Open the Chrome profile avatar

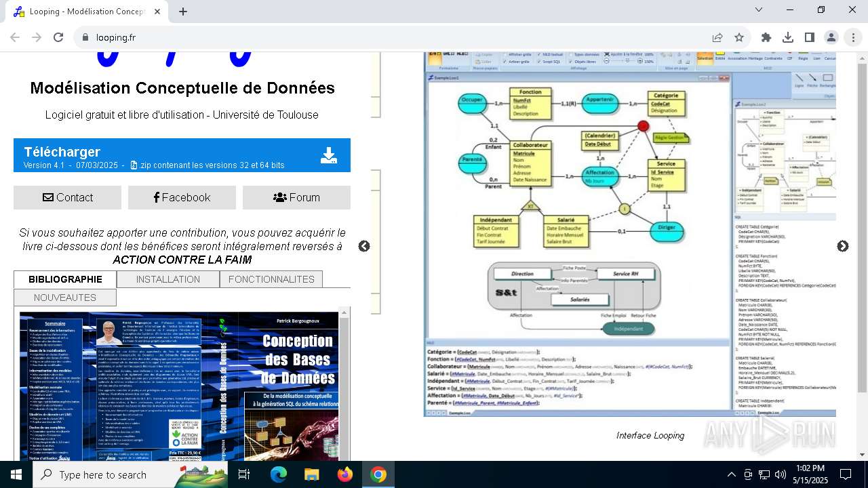pos(831,37)
